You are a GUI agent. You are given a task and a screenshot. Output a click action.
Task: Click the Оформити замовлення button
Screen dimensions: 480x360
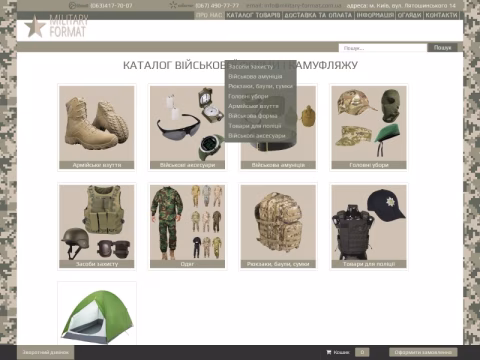(423, 352)
